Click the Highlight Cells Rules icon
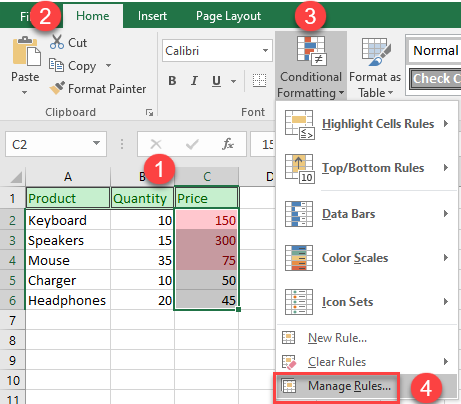This screenshot has height=404, width=461. pos(299,124)
